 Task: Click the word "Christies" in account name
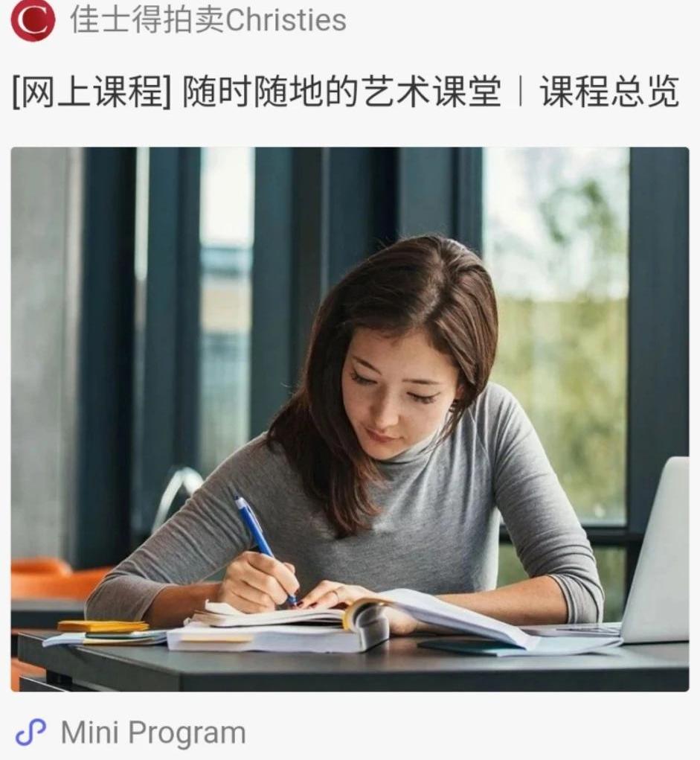(x=286, y=20)
